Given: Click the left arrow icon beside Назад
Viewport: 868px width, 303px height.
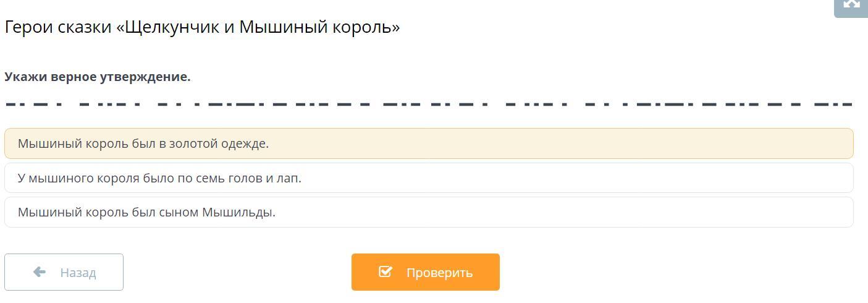Looking at the screenshot, I should 40,272.
